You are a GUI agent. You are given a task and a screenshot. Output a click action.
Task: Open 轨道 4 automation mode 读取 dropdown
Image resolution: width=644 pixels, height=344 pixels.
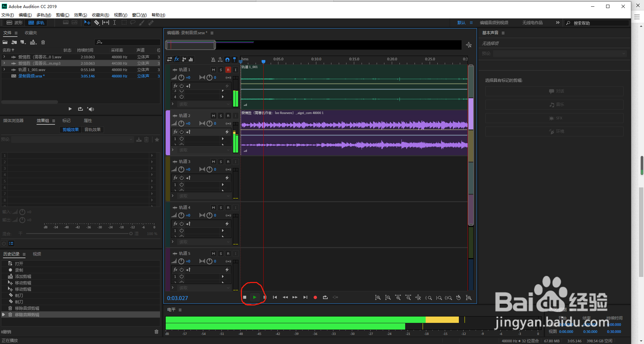[x=204, y=242]
